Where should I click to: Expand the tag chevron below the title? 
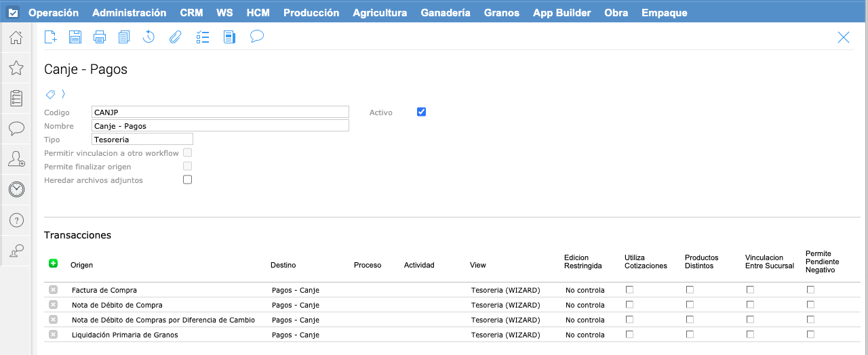[63, 94]
